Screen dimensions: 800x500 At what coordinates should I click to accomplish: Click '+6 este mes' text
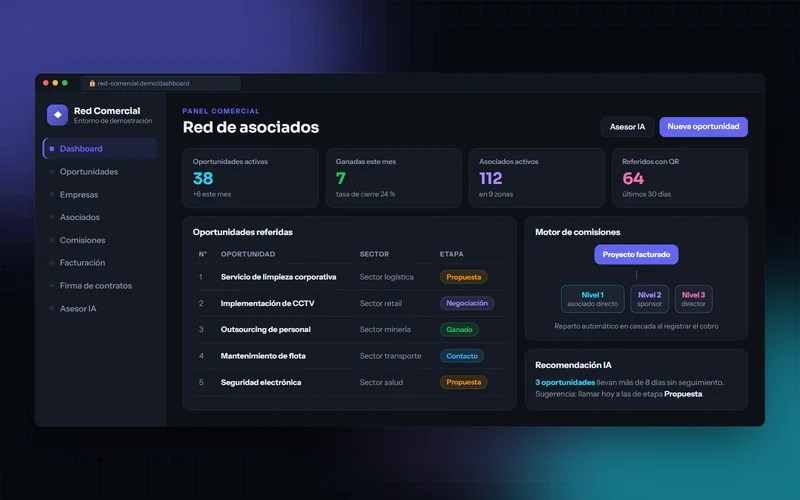(x=212, y=194)
